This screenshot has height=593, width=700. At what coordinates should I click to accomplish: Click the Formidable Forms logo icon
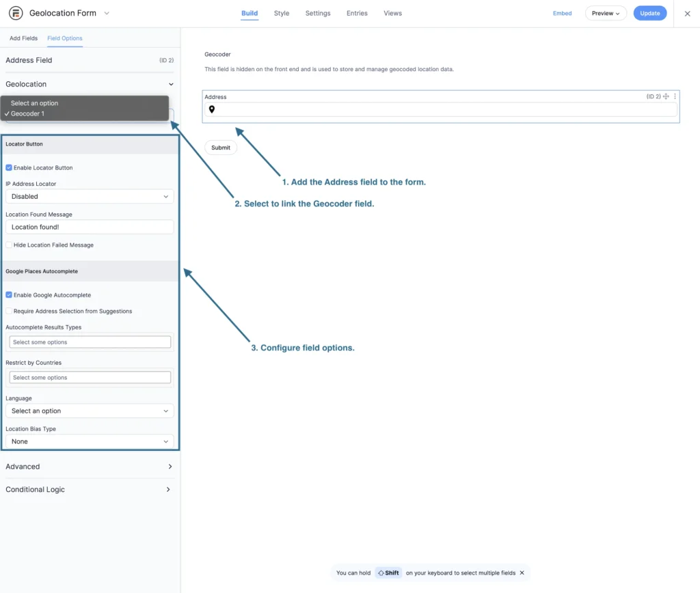pos(15,14)
